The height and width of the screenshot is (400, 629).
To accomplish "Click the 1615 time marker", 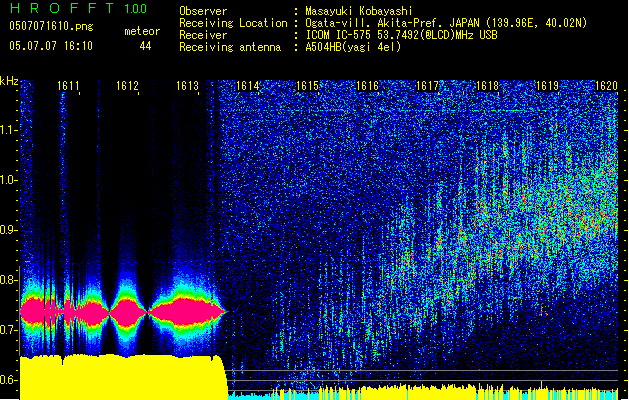I will tap(307, 86).
